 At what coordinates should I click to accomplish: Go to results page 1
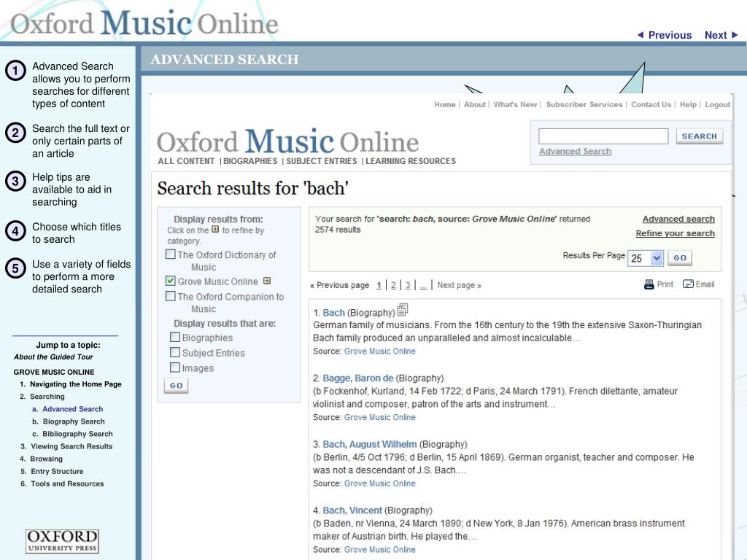[x=379, y=285]
